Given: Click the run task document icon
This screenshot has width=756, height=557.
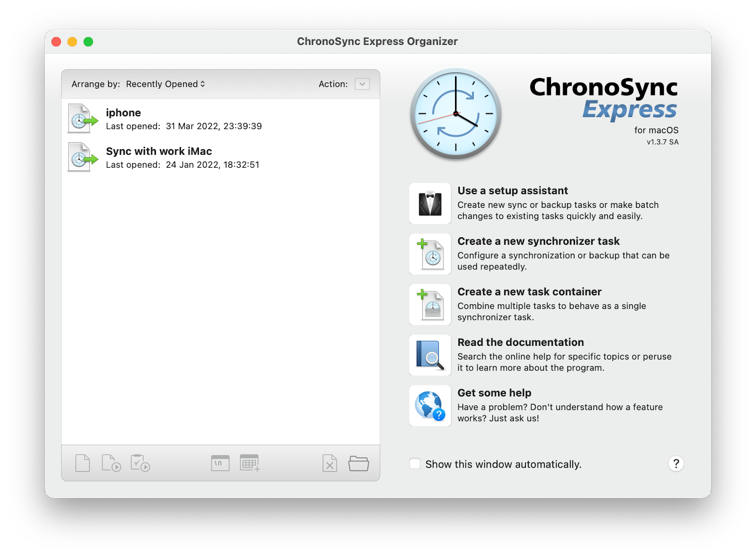Looking at the screenshot, I should tap(111, 463).
